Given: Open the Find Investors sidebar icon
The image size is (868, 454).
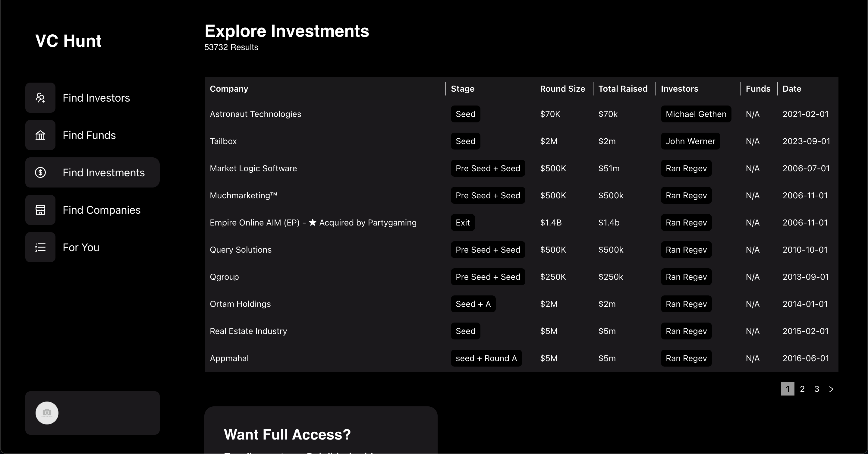Looking at the screenshot, I should coord(40,98).
